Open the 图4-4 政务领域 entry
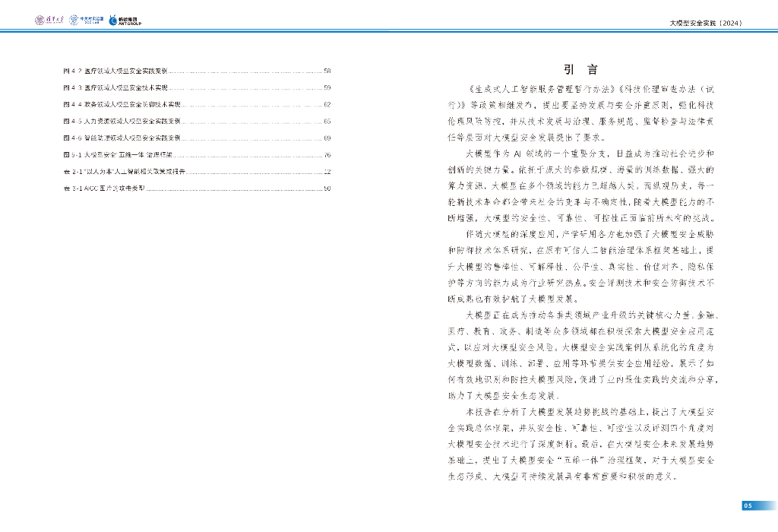 point(197,105)
